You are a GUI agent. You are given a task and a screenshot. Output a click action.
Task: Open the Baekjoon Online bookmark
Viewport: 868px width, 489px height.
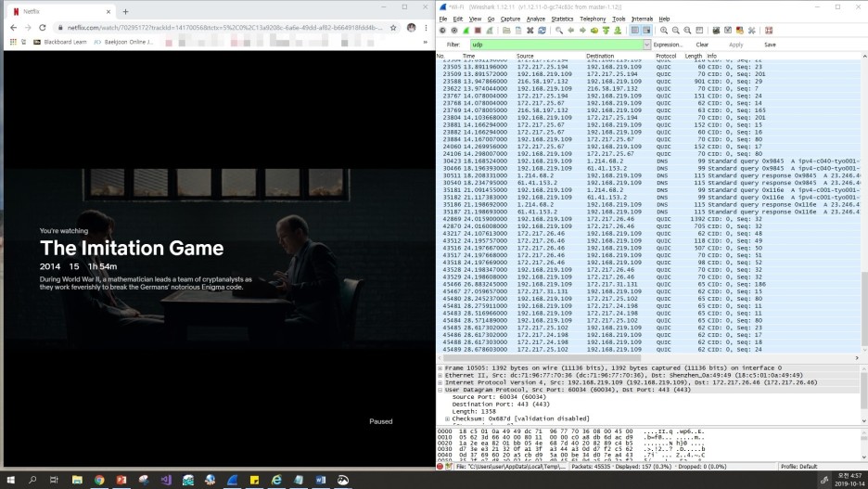point(123,42)
